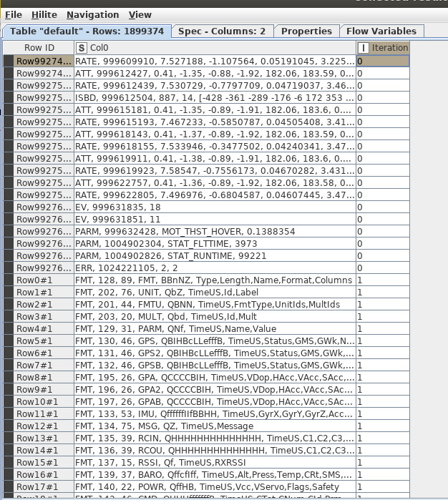Click cell "FMT, 201, 44, FMTU"

[x=215, y=304]
